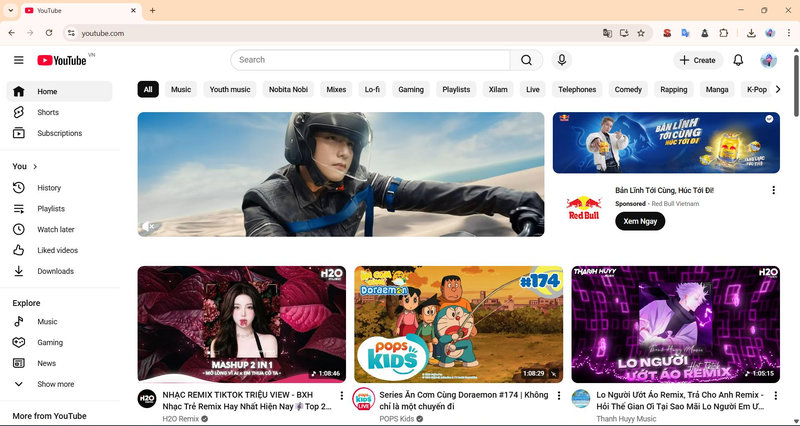Open Subscriptions from the sidebar
Screen dimensions: 800x426
[x=59, y=133]
